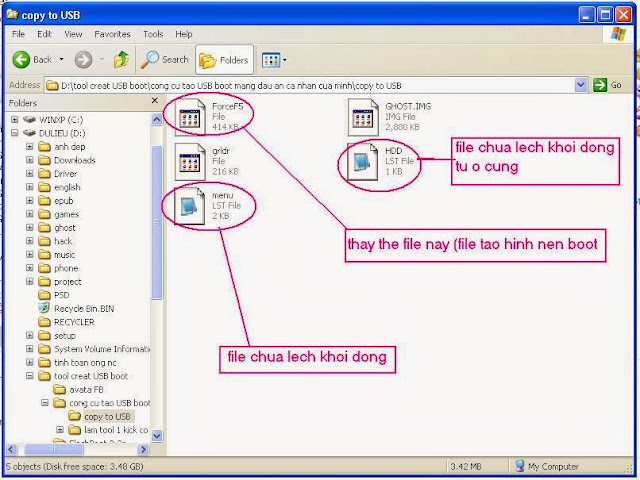
Task: Open the Views icon menu
Action: click(x=271, y=60)
